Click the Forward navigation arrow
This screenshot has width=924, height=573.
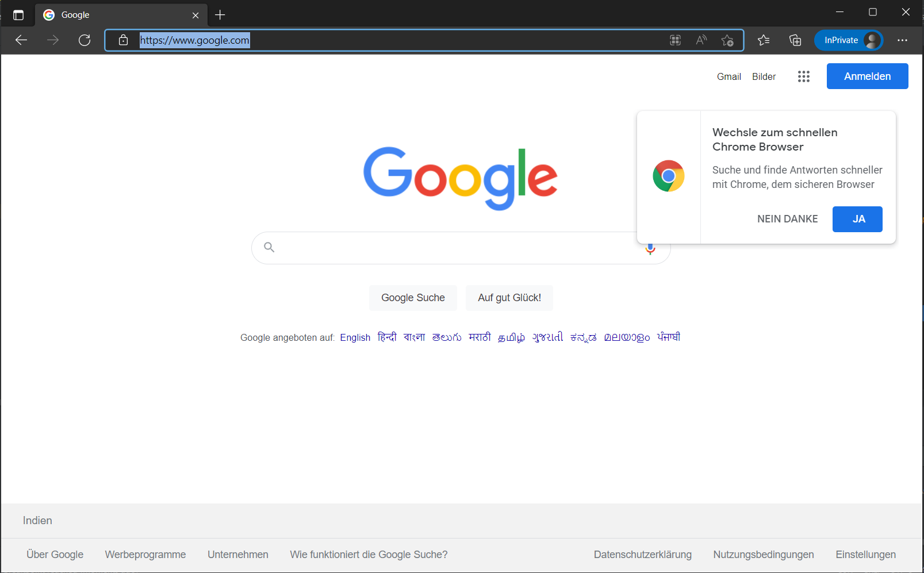53,40
